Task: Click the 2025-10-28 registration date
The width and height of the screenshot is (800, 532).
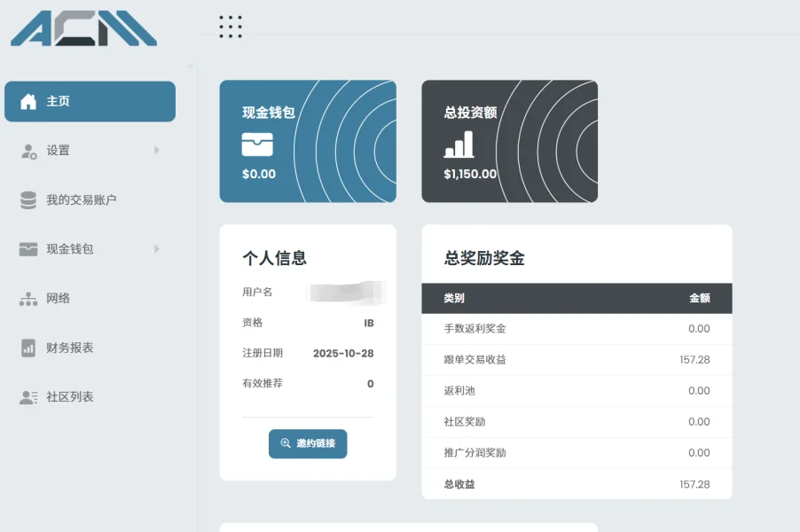Action: [343, 353]
